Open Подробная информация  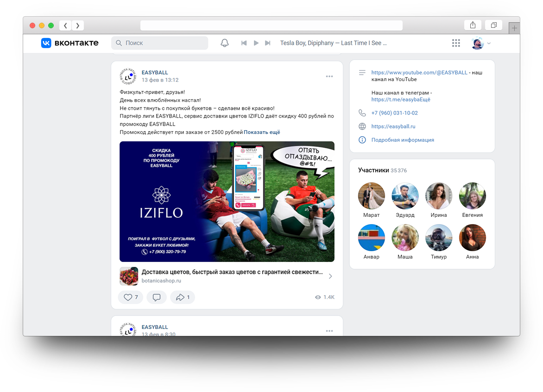click(403, 140)
